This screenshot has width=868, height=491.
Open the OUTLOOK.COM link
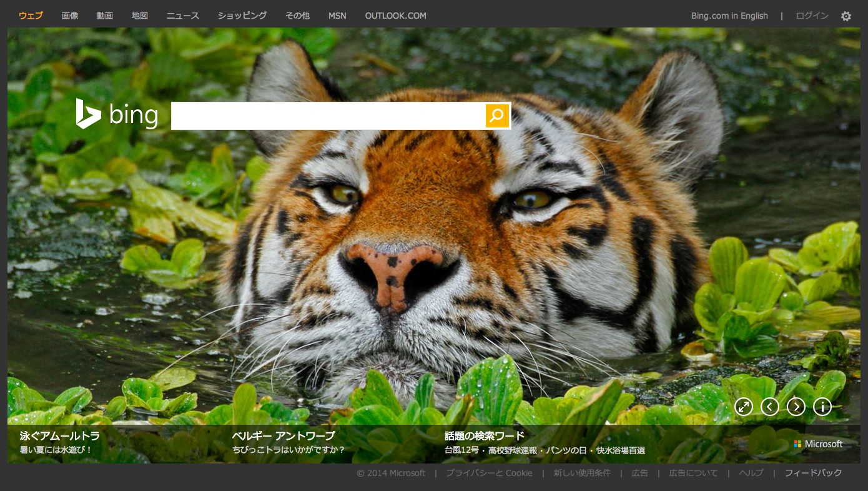coord(396,16)
